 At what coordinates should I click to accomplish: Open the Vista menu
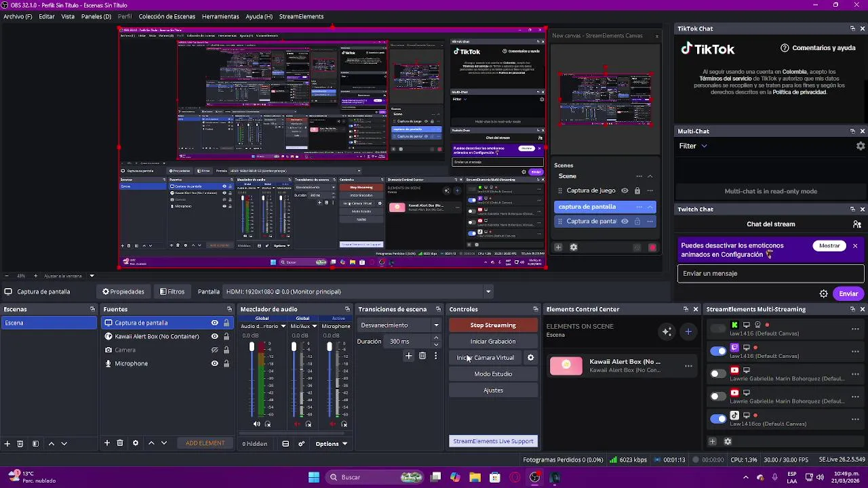coord(68,16)
